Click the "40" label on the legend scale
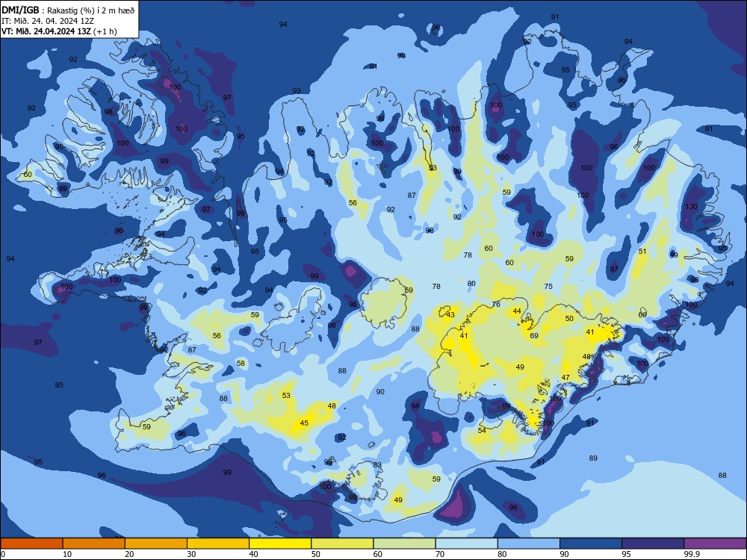The image size is (747, 560). pos(254,554)
